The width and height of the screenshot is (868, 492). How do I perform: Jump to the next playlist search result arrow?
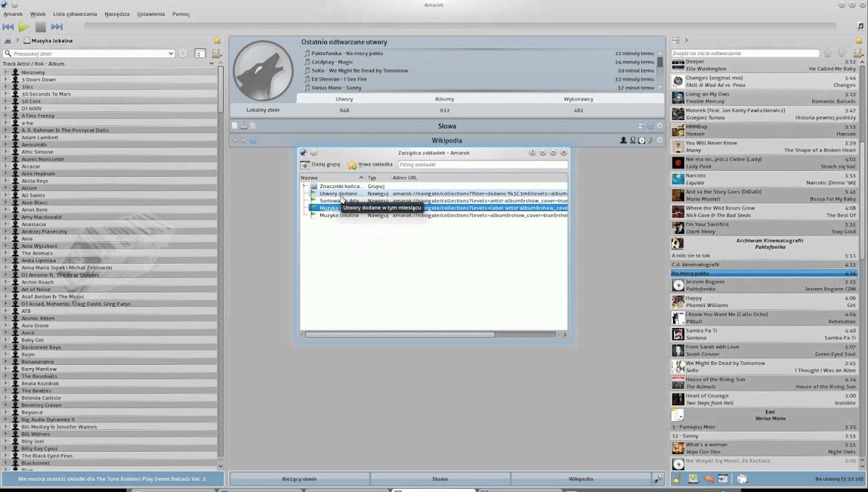[x=842, y=53]
